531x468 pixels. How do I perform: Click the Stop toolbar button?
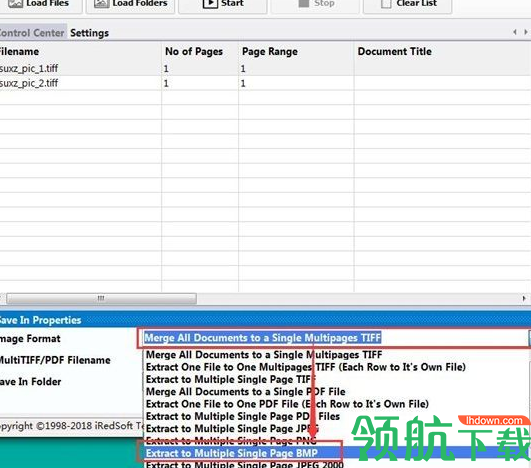click(x=315, y=5)
